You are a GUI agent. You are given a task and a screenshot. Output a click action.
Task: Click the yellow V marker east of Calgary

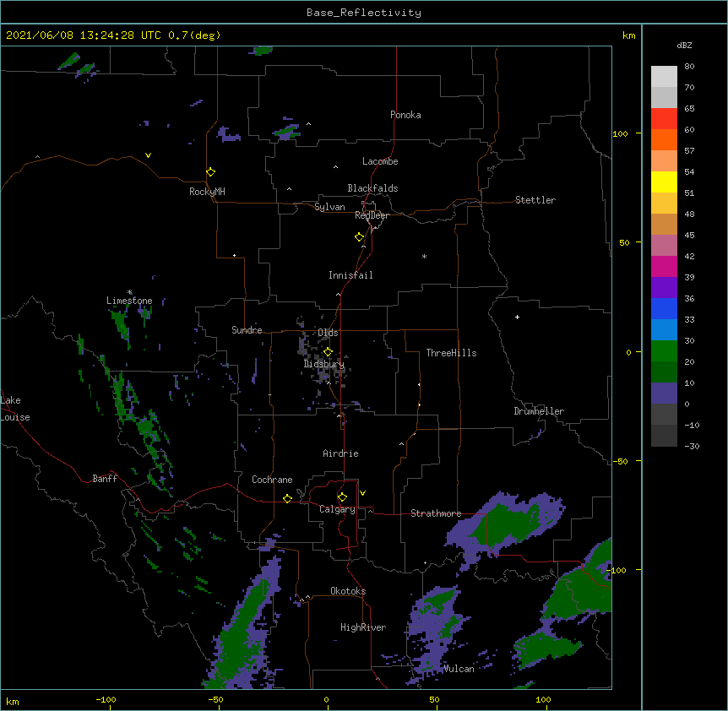pyautogui.click(x=362, y=493)
